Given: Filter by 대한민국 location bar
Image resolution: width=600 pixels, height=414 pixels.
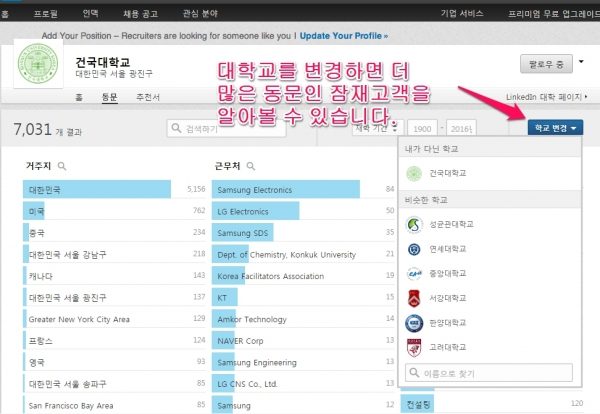Looking at the screenshot, I should (x=114, y=189).
